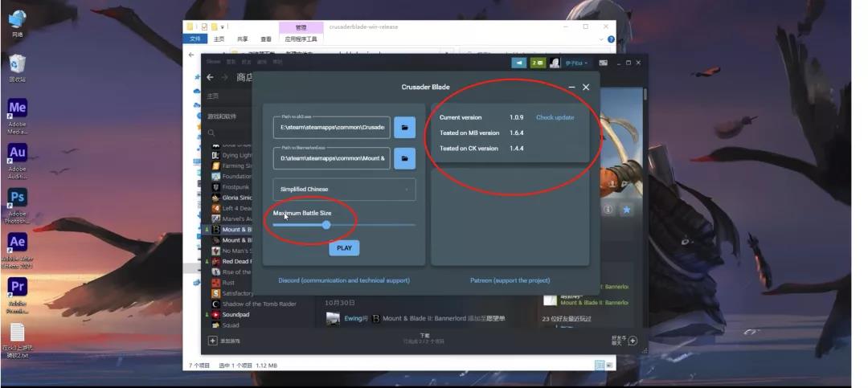Image resolution: width=868 pixels, height=388 pixels.
Task: Click the blue favorite star icon
Action: (x=627, y=210)
